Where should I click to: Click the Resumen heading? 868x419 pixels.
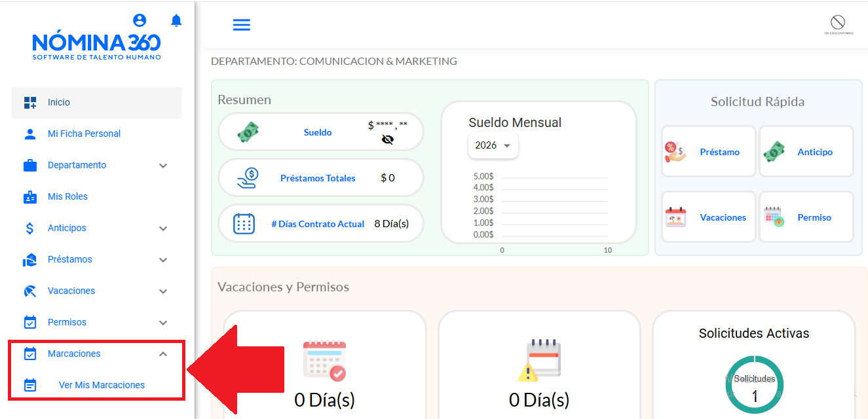coord(244,100)
